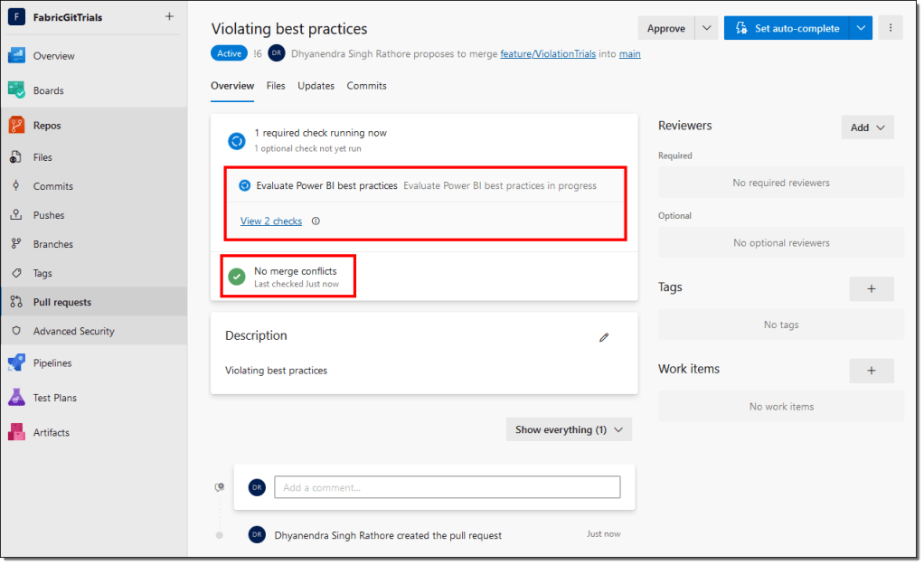Go to Test Plans in sidebar
Viewport: 924px width, 565px height.
coord(54,398)
